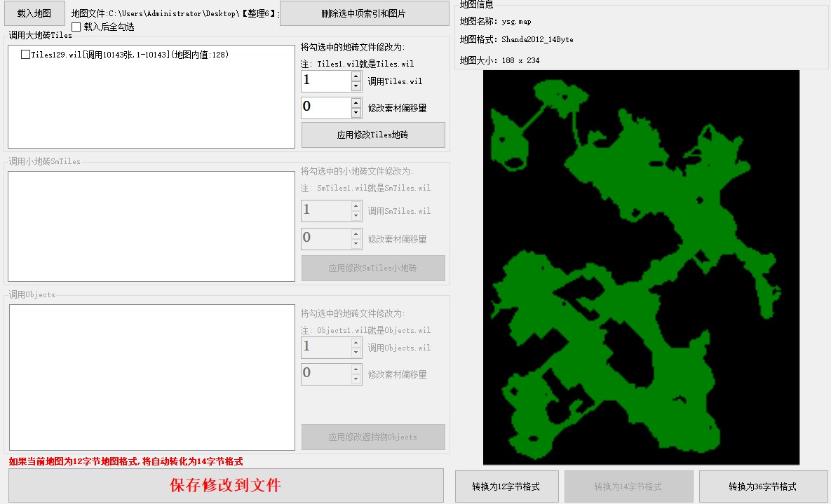The width and height of the screenshot is (831, 504).
Task: Click inside the 调用Objects list box
Action: coord(151,377)
